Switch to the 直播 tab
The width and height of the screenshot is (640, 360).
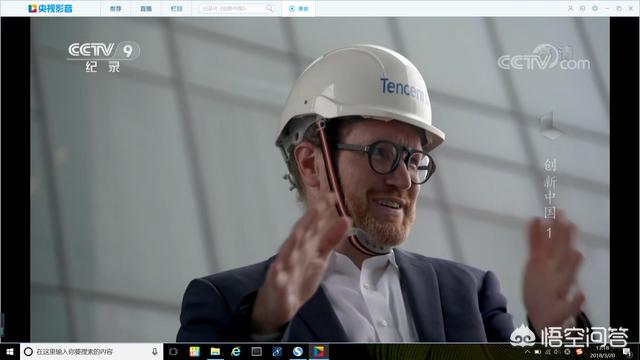[x=146, y=9]
